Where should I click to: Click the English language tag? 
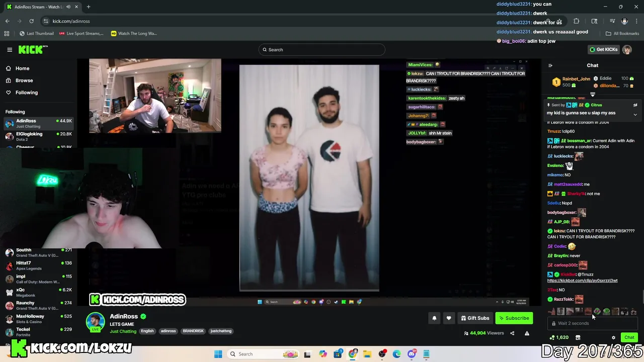(x=147, y=331)
